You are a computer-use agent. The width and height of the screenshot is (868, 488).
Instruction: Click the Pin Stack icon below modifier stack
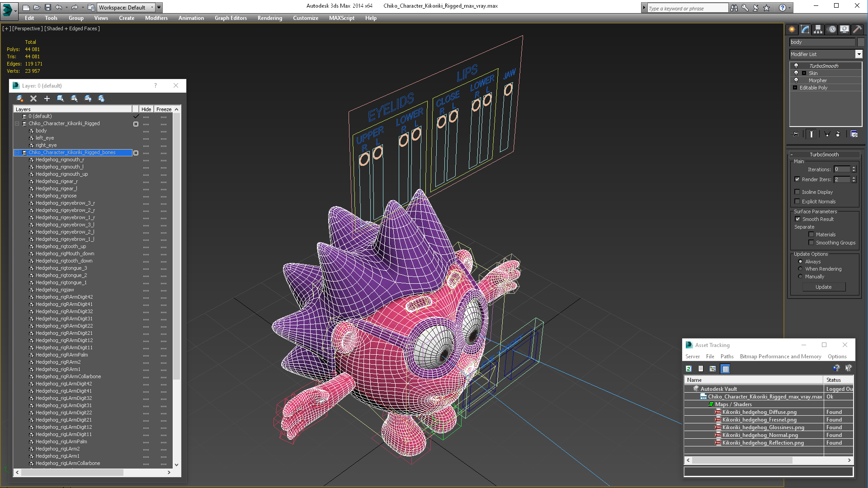[x=796, y=134]
